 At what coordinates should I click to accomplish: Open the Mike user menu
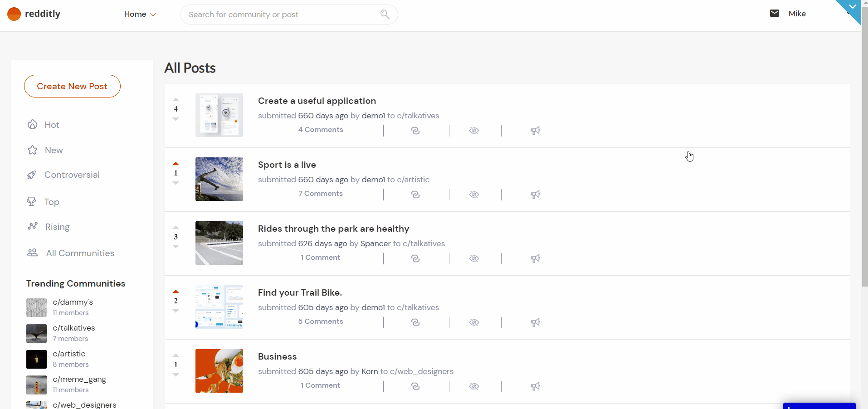tap(797, 14)
